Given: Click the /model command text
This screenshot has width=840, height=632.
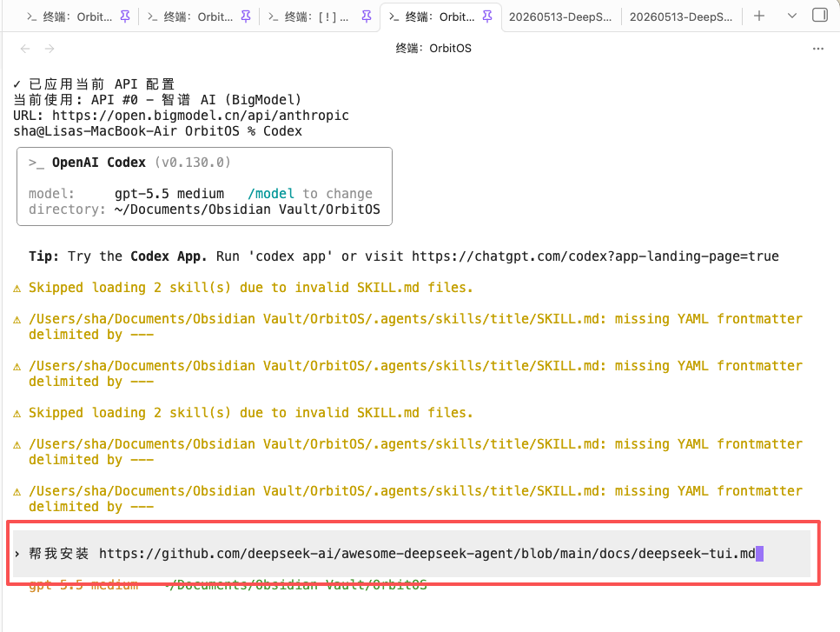Looking at the screenshot, I should point(271,194).
